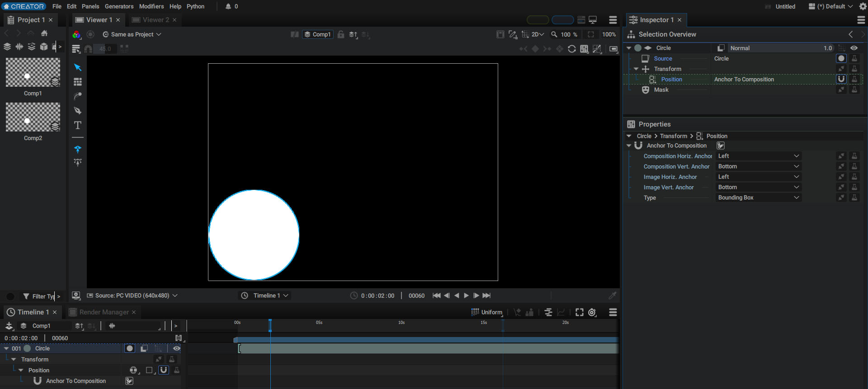Play the timeline forward
The height and width of the screenshot is (389, 868).
[466, 295]
